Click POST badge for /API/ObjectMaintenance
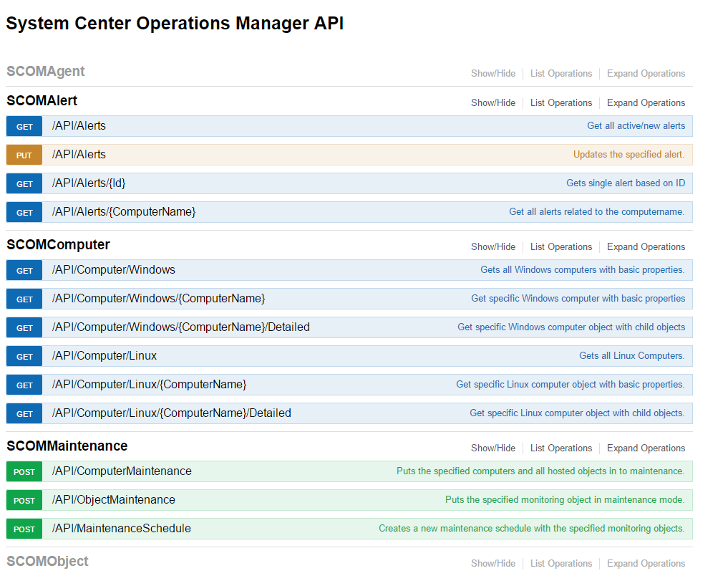The image size is (728, 586). coord(24,501)
